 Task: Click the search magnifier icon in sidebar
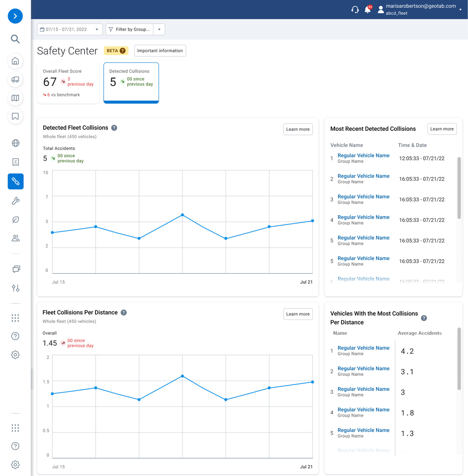[x=15, y=39]
